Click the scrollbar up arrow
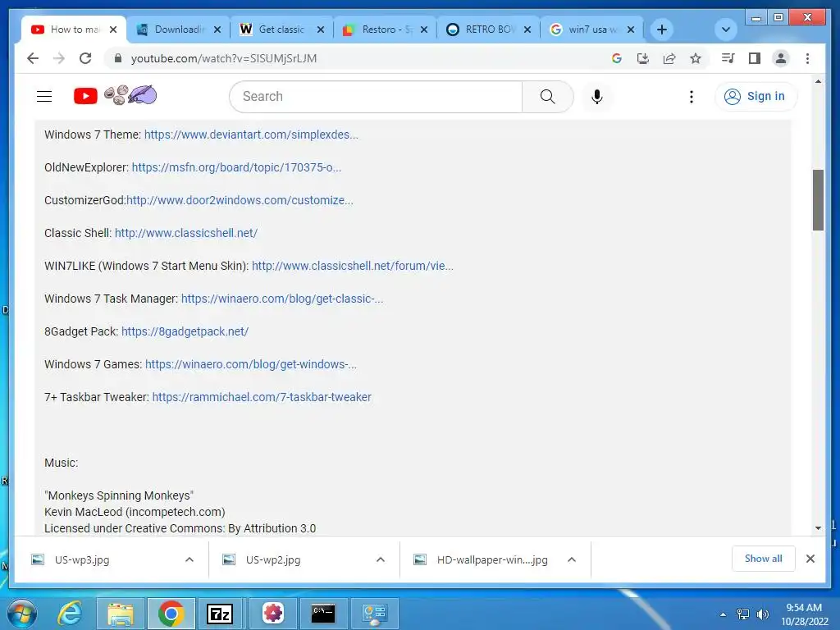Image resolution: width=840 pixels, height=630 pixels. pyautogui.click(x=818, y=81)
